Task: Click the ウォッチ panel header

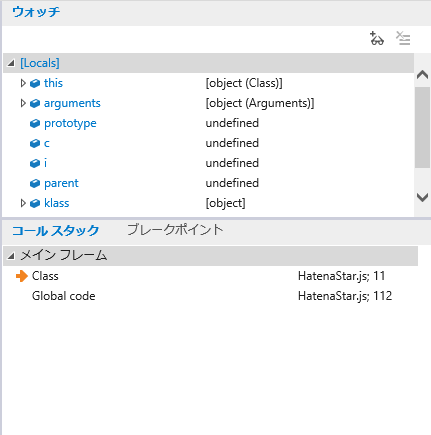Action: click(x=36, y=12)
